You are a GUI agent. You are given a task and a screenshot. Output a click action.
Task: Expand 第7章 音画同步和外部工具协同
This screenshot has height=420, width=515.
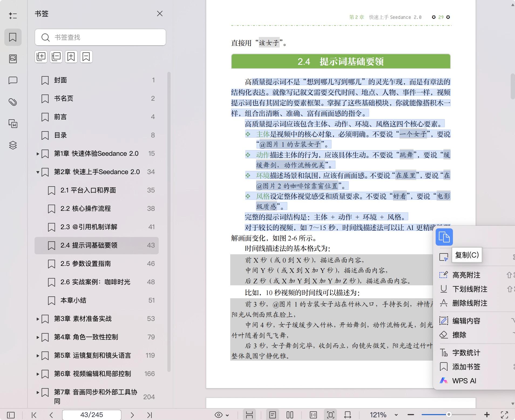click(38, 392)
